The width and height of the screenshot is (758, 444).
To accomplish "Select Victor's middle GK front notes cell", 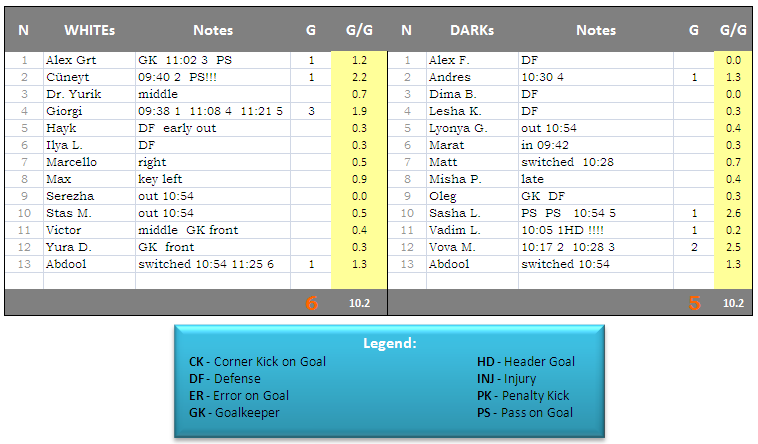I will (x=212, y=229).
